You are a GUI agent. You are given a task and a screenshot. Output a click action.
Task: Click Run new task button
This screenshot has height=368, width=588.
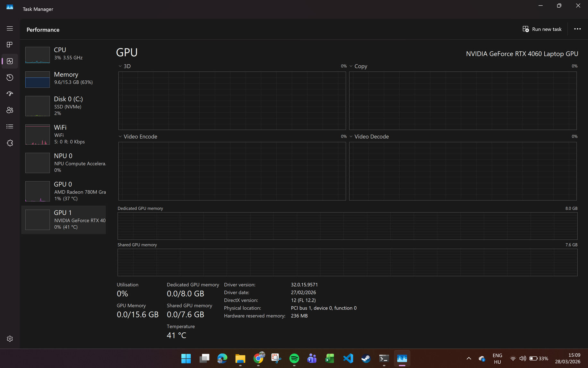coord(542,29)
